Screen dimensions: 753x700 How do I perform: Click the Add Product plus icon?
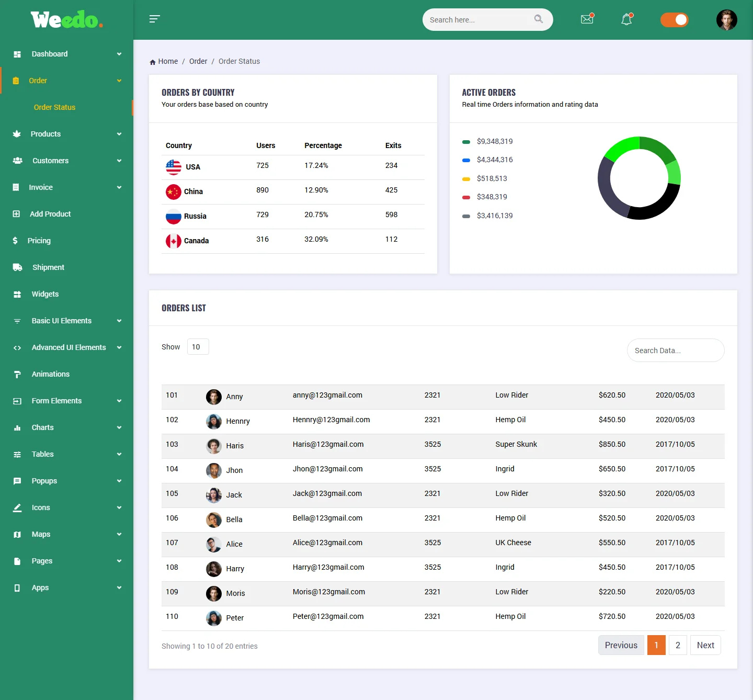17,214
